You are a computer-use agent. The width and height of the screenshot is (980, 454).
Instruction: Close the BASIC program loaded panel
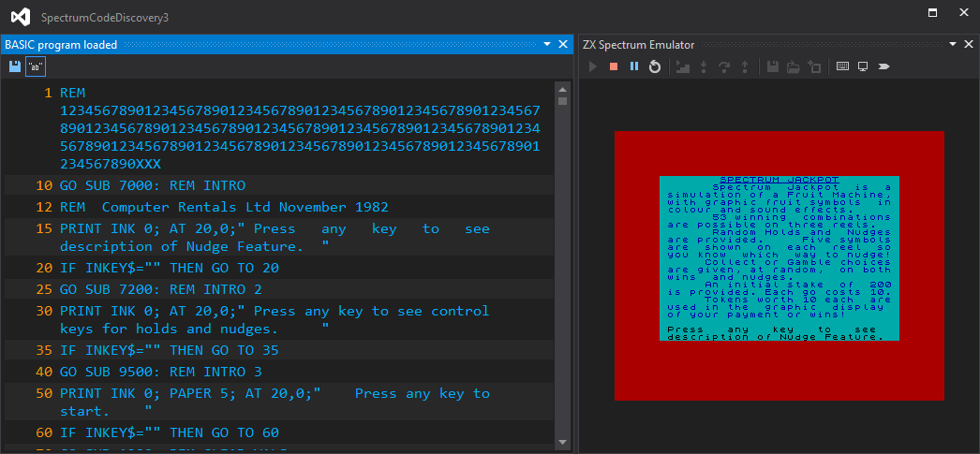point(562,44)
